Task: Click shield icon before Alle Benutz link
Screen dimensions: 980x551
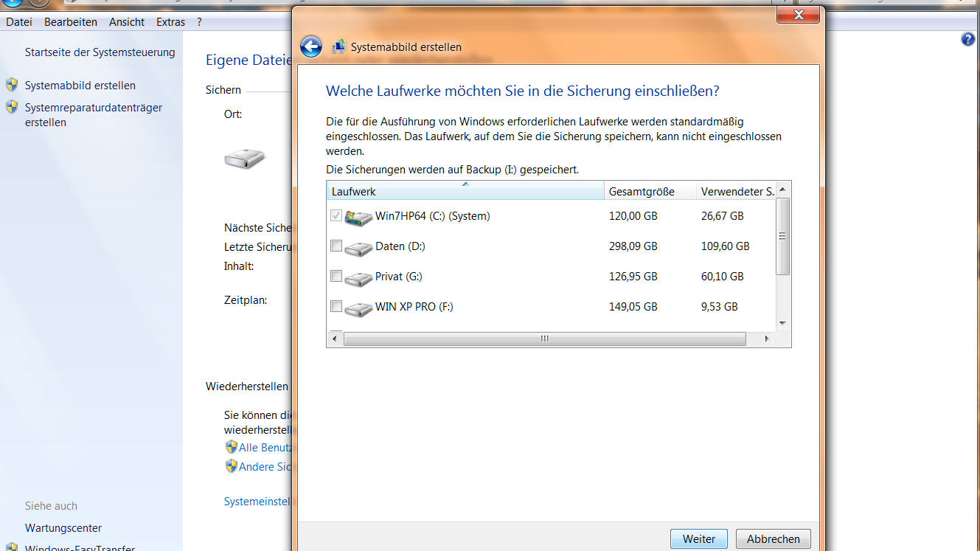Action: pos(232,447)
